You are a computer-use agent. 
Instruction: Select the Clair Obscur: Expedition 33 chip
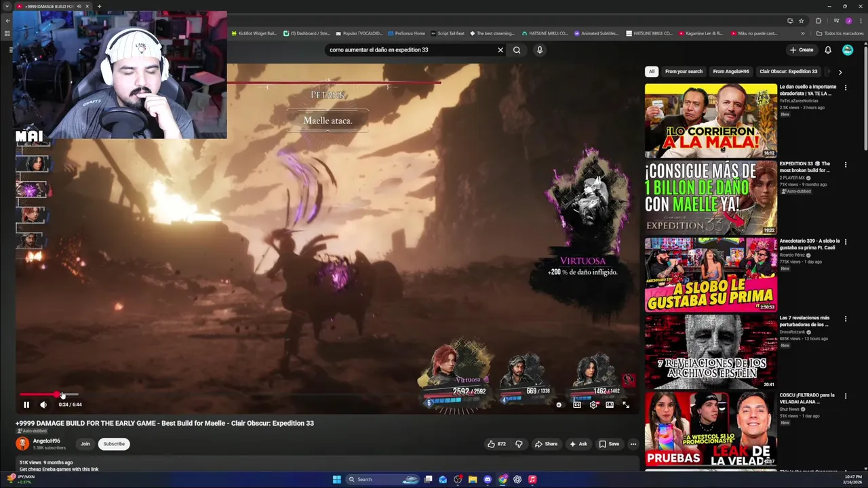coord(789,71)
